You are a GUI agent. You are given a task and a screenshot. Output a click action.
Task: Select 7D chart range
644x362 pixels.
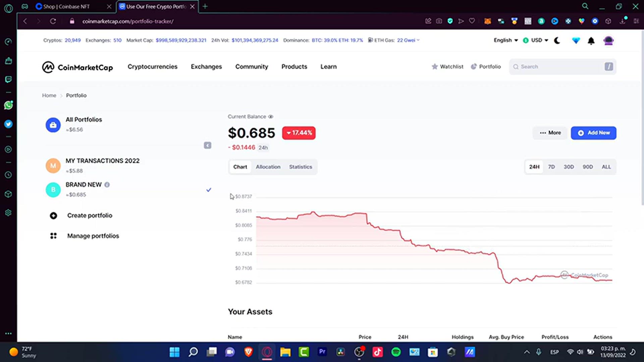click(551, 167)
